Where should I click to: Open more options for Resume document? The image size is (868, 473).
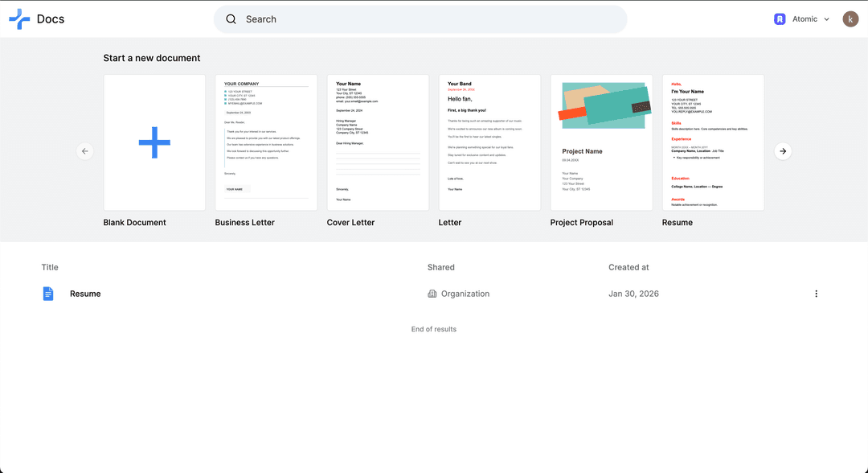tap(816, 294)
